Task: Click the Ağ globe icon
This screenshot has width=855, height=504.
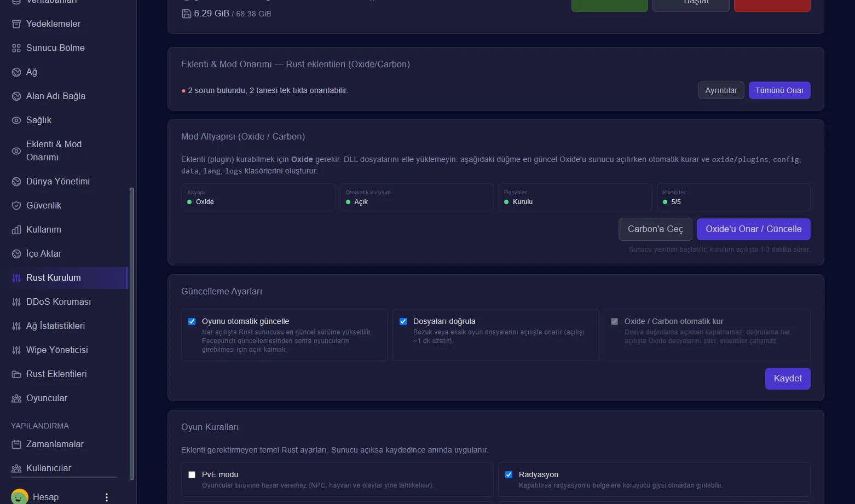Action: tap(16, 72)
